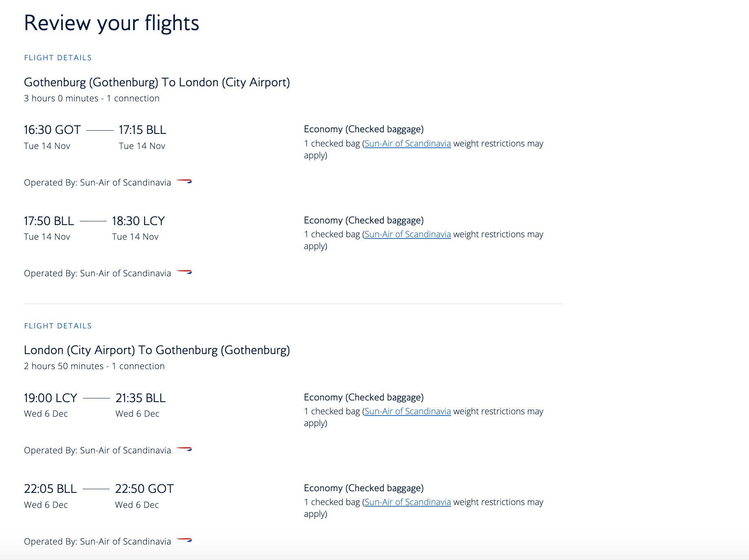Open the Sun-Air of Scandinavia link for the 17:50 BLL flight

pyautogui.click(x=407, y=234)
